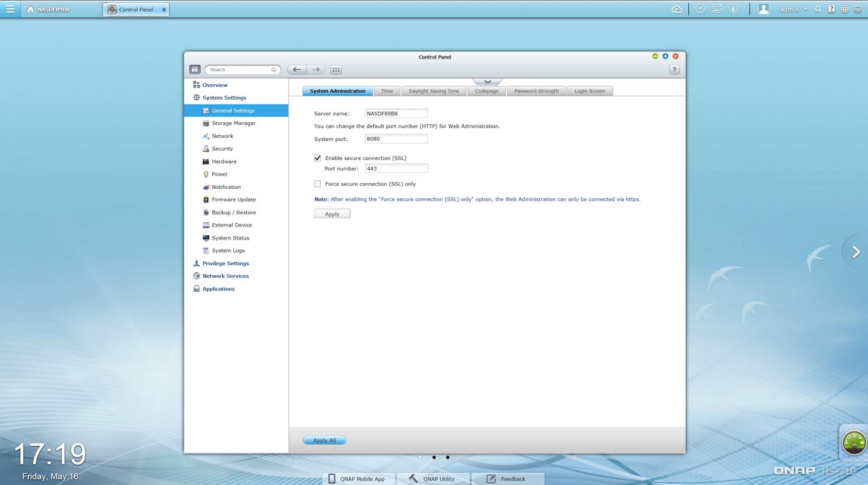Open desktop preferences monitor icon

[857, 9]
